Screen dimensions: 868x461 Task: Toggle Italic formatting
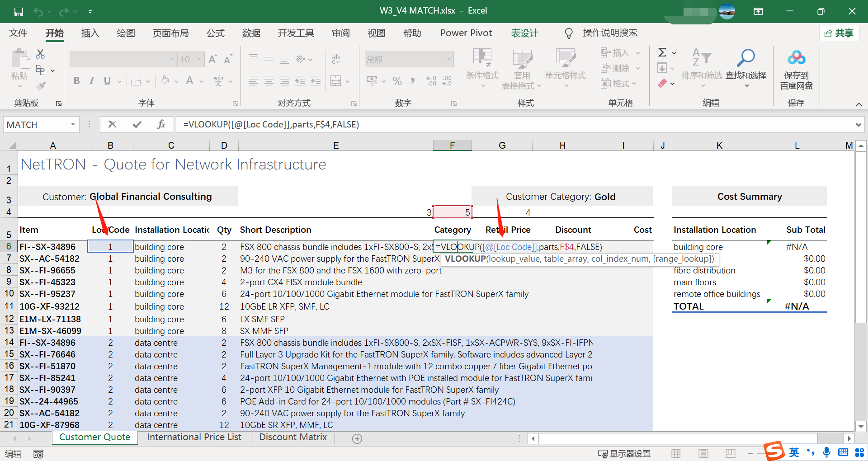click(92, 81)
